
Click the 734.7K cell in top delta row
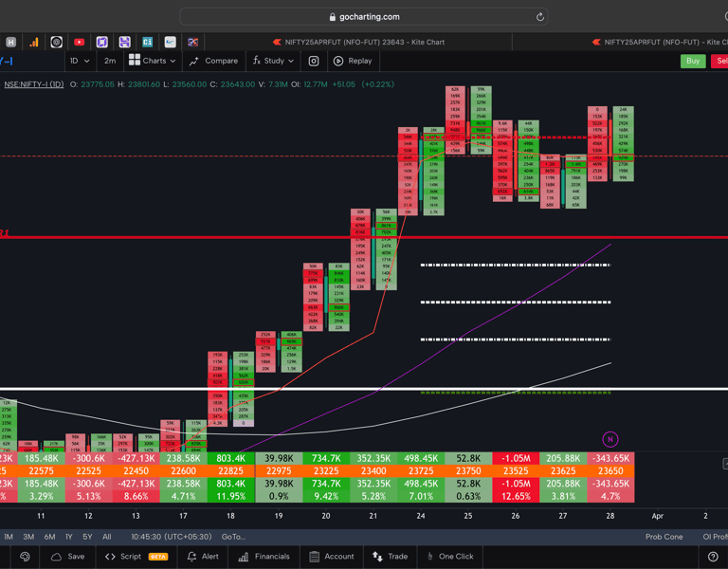tap(326, 458)
